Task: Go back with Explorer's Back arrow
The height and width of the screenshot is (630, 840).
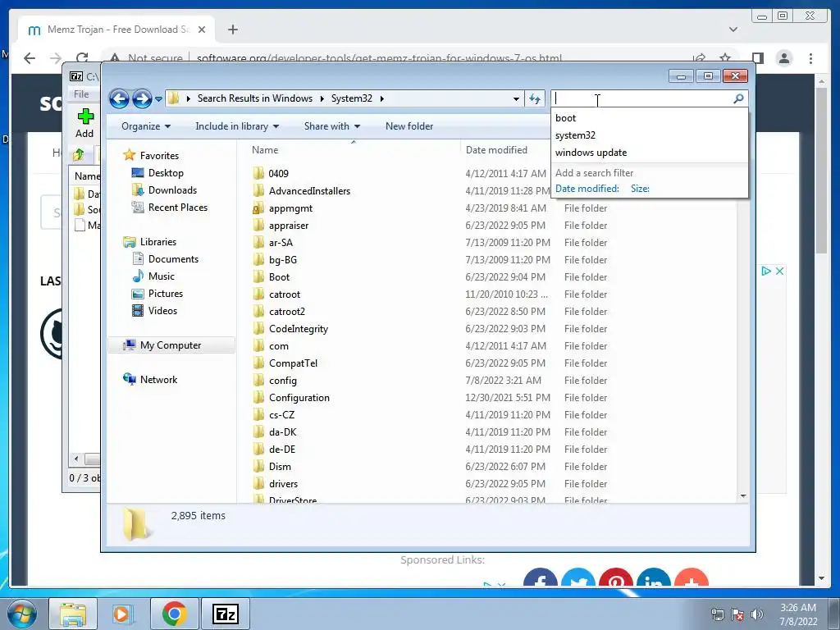Action: coord(119,98)
